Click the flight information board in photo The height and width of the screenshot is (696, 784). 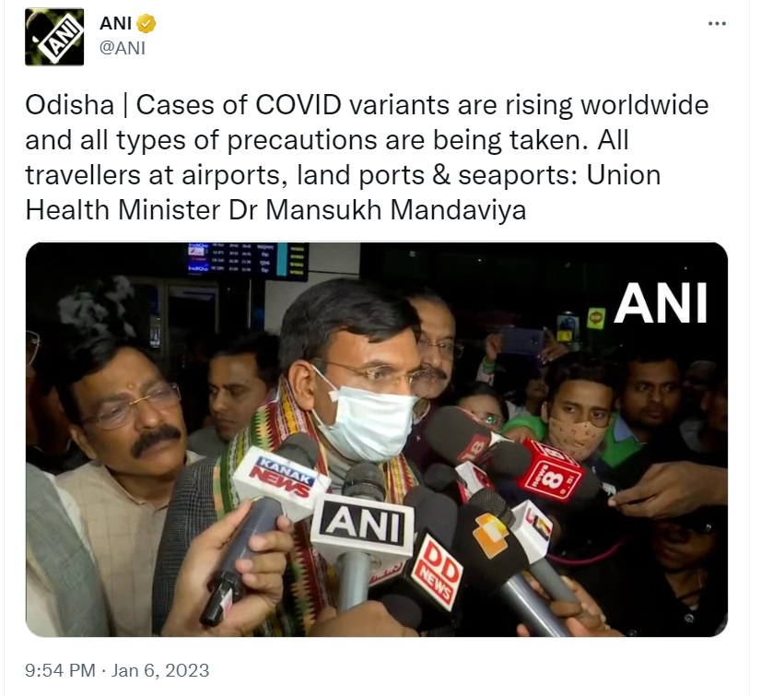248,260
